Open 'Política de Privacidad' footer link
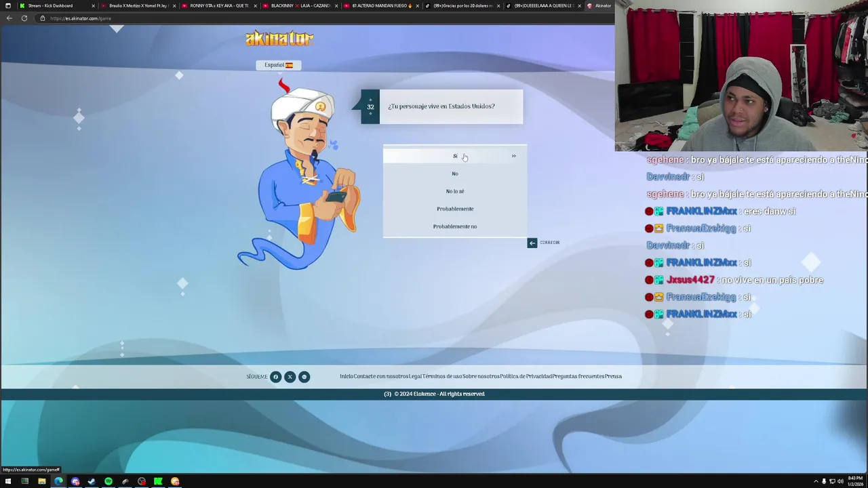 click(x=526, y=376)
